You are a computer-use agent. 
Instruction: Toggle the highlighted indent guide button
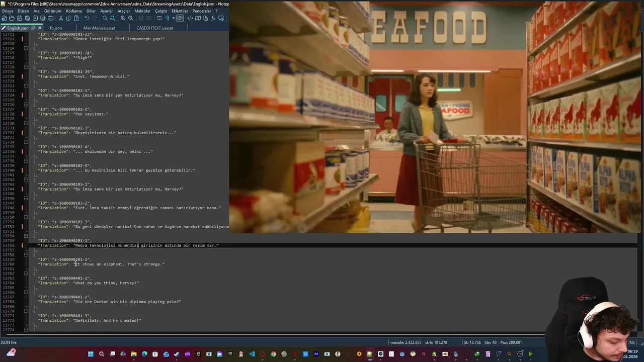click(180, 18)
